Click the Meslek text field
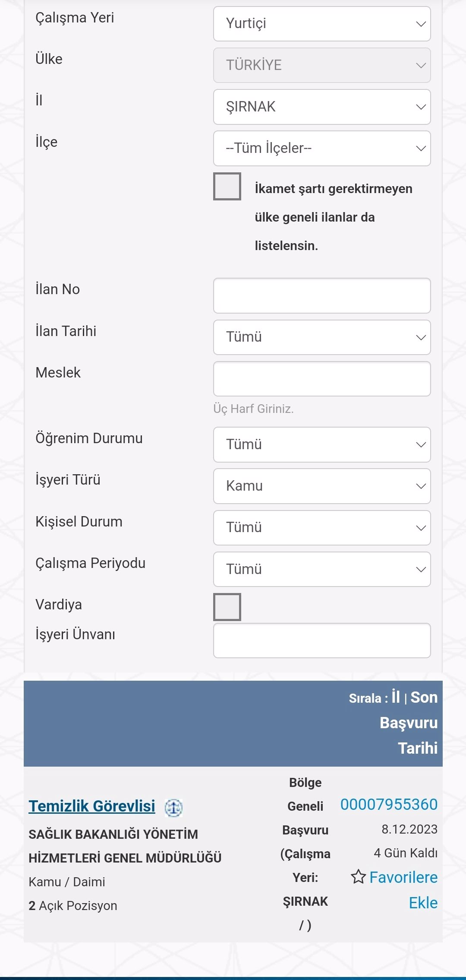The width and height of the screenshot is (466, 980). click(322, 379)
